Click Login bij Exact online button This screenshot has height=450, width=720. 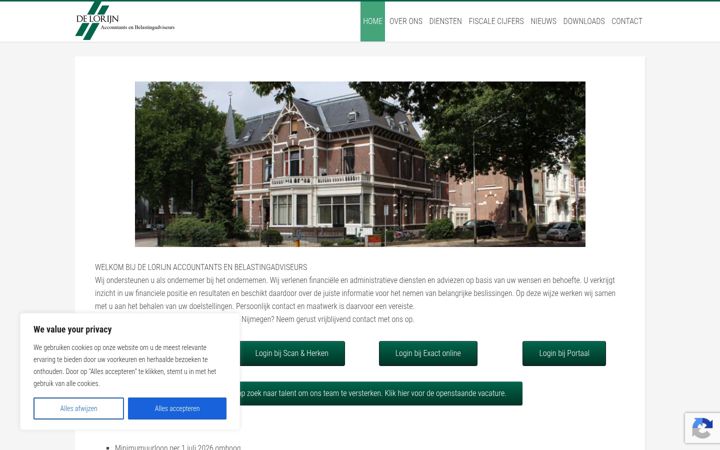[x=428, y=353]
